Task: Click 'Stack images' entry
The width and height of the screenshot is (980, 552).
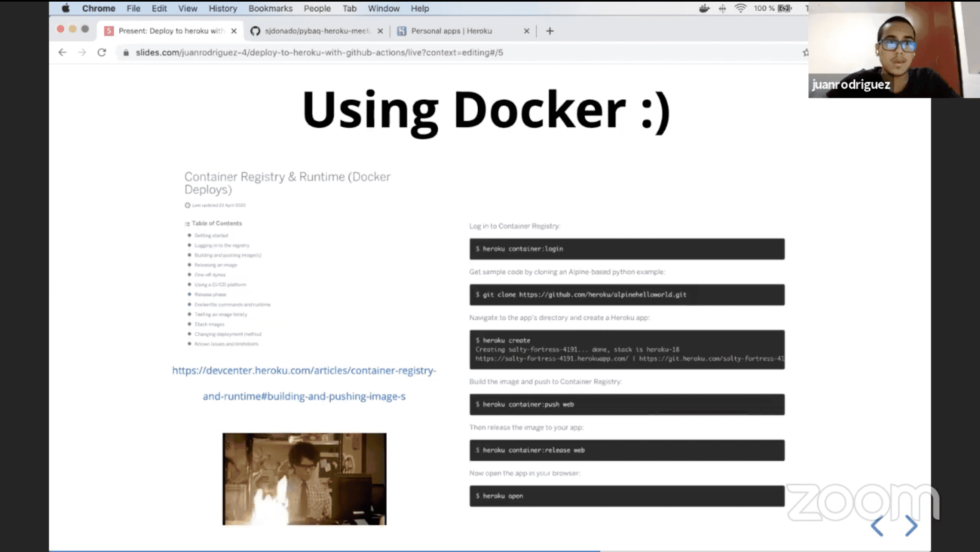Action: pos(209,324)
